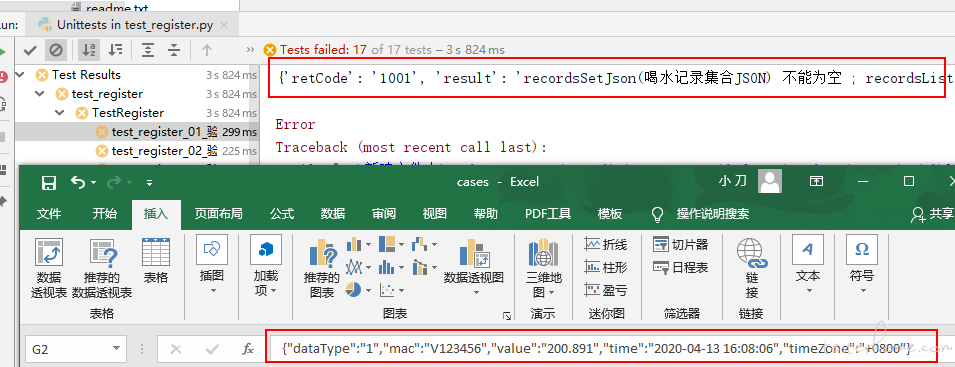This screenshot has width=955, height=367.
Task: Click the 共享 share button in Excel
Action: pyautogui.click(x=932, y=214)
